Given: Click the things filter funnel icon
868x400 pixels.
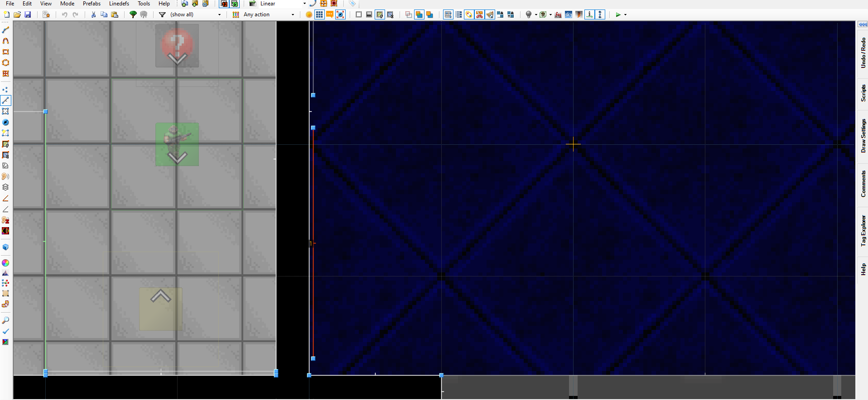Looking at the screenshot, I should pos(162,14).
